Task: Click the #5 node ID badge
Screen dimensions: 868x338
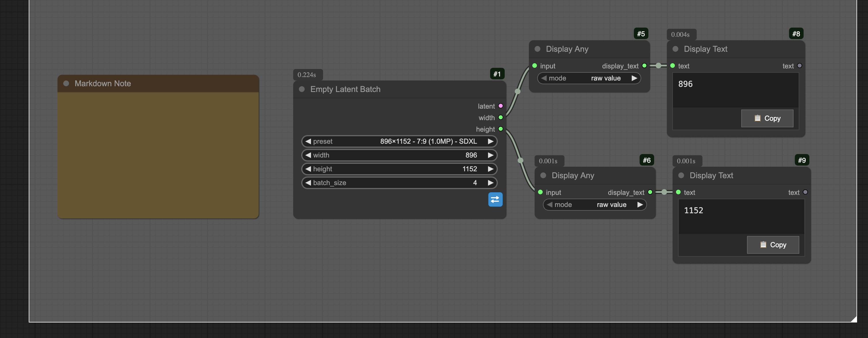Action: point(641,34)
